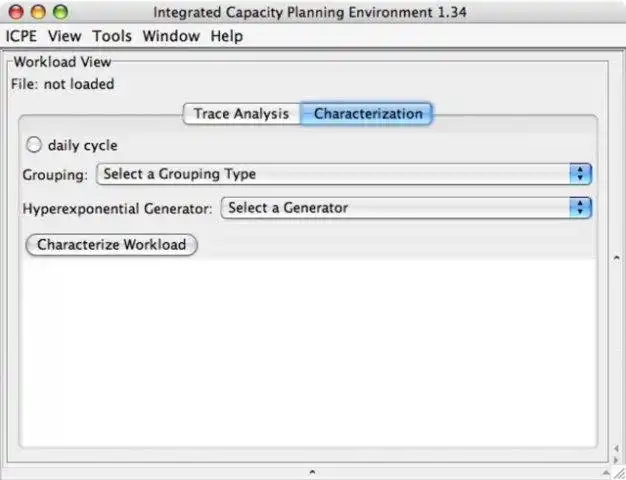Open the Help menu
Viewport: 626px width, 480px height.
(x=227, y=36)
